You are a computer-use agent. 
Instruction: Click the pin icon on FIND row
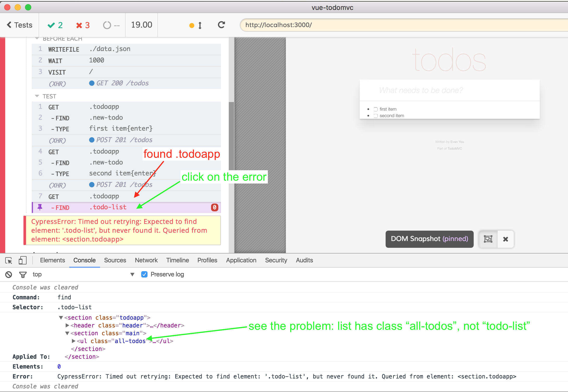[x=40, y=207]
